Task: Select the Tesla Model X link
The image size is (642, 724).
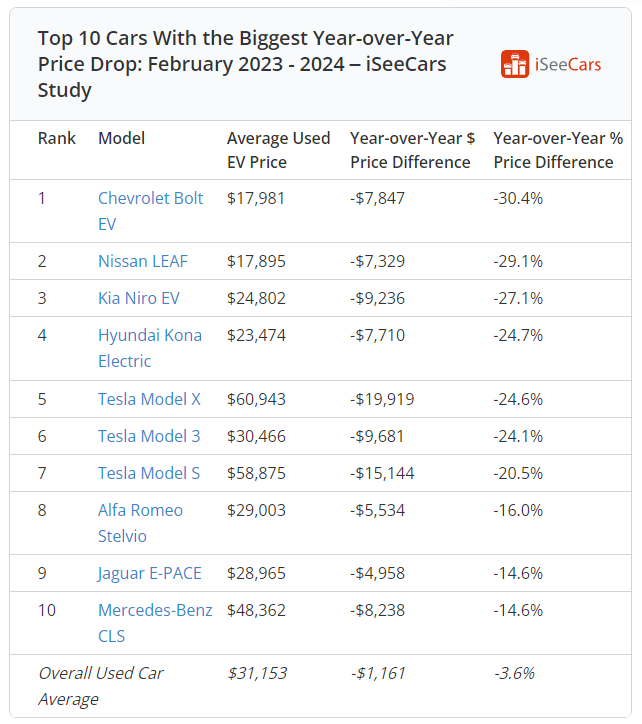Action: coord(149,399)
